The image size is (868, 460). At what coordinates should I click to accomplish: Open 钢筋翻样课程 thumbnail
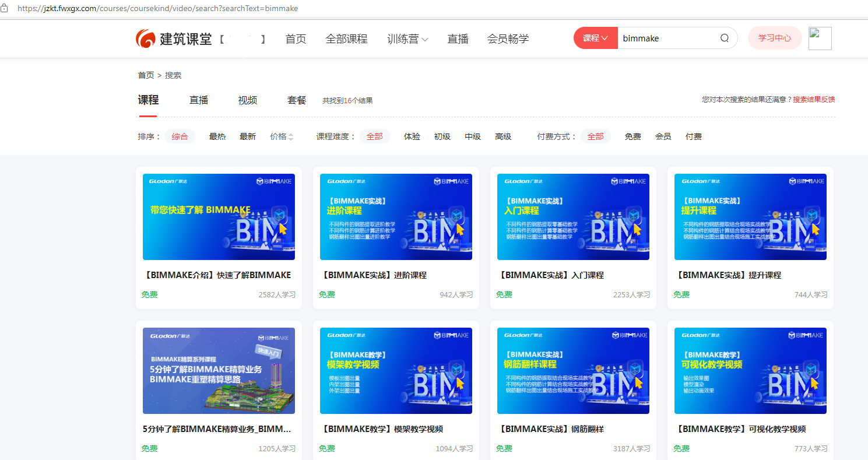(x=573, y=371)
